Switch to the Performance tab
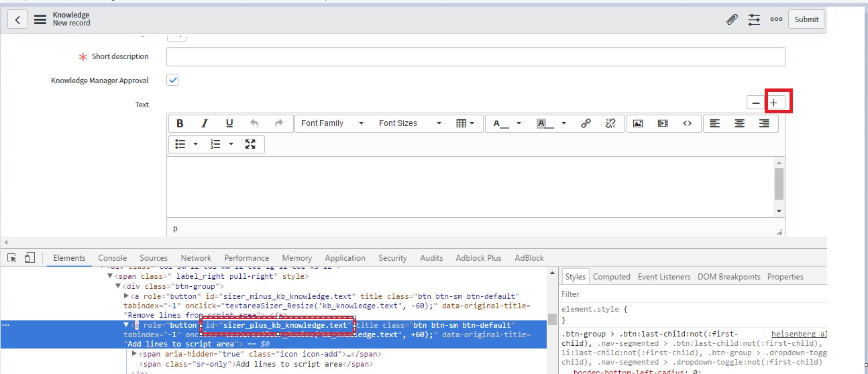 (246, 258)
